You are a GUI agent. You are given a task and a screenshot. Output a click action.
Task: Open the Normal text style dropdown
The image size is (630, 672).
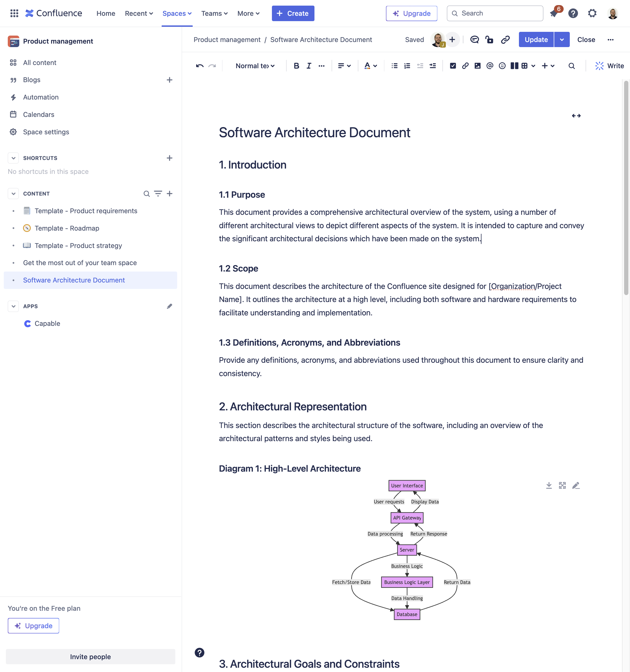[x=255, y=66]
